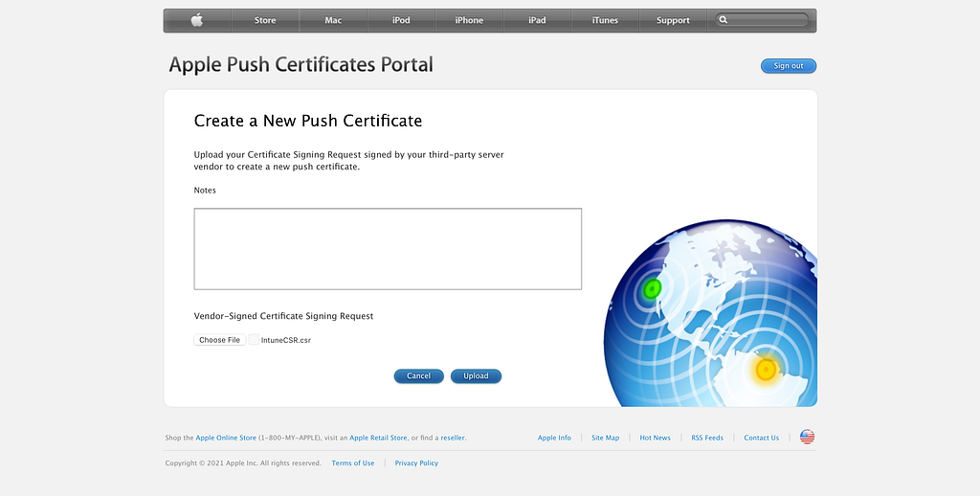Open the Contact Us footer link
The width and height of the screenshot is (980, 496).
tap(761, 438)
